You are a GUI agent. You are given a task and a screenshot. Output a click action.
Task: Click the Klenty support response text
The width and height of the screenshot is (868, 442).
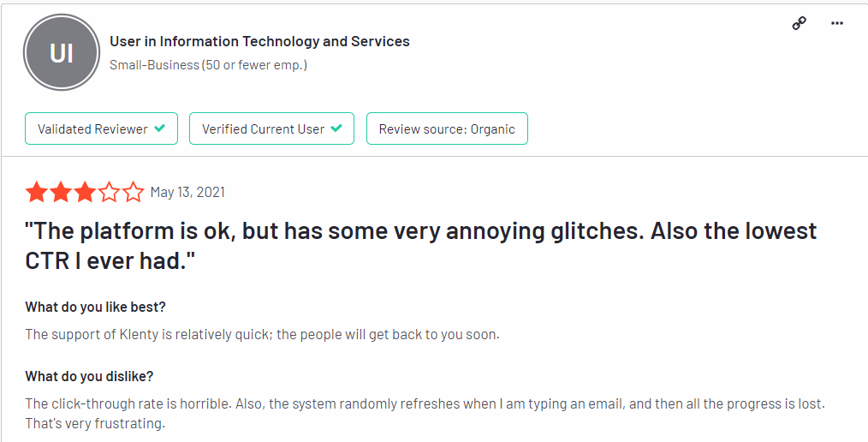(262, 335)
